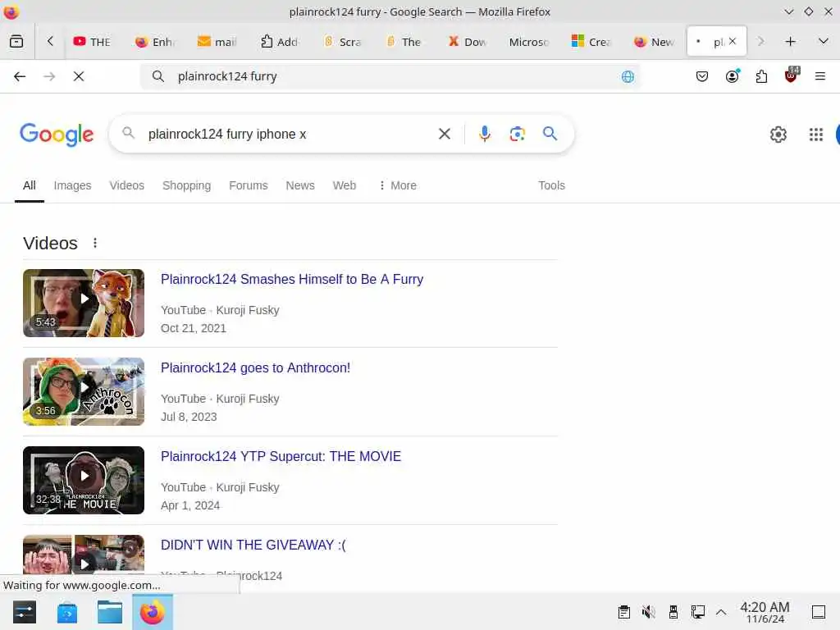Play the 3:56 Anthrocon video thumbnail

pos(84,391)
